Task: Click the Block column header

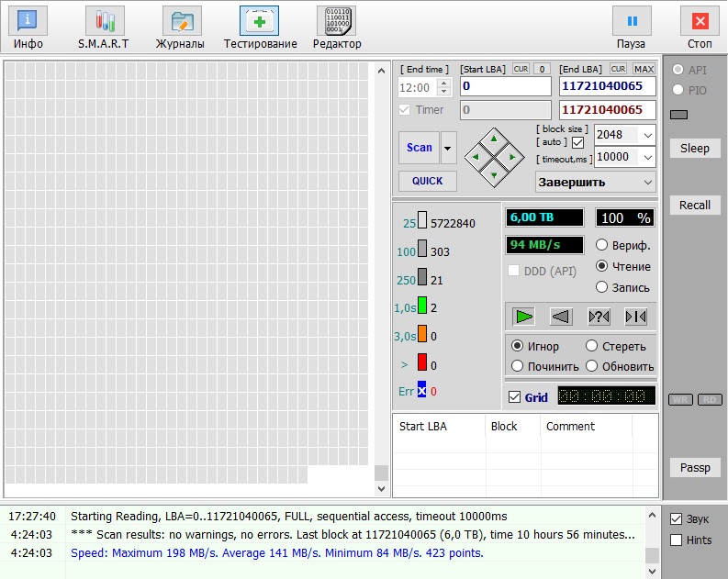Action: (x=513, y=427)
